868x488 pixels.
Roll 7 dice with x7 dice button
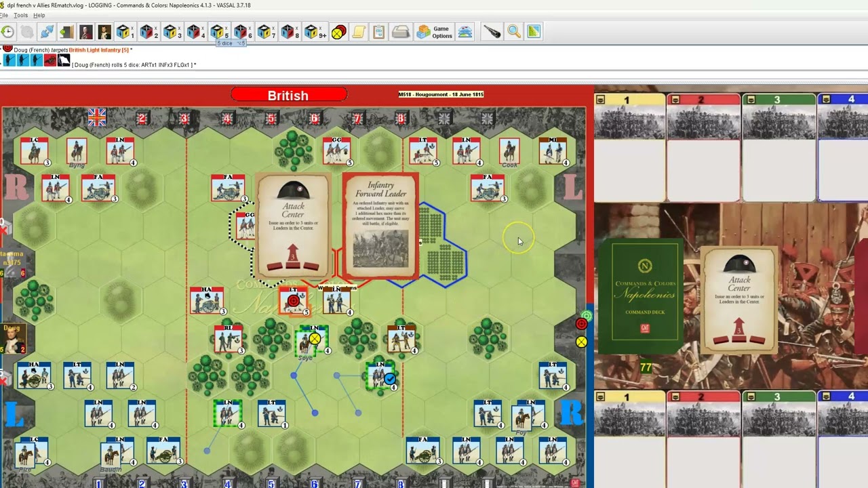pos(266,32)
